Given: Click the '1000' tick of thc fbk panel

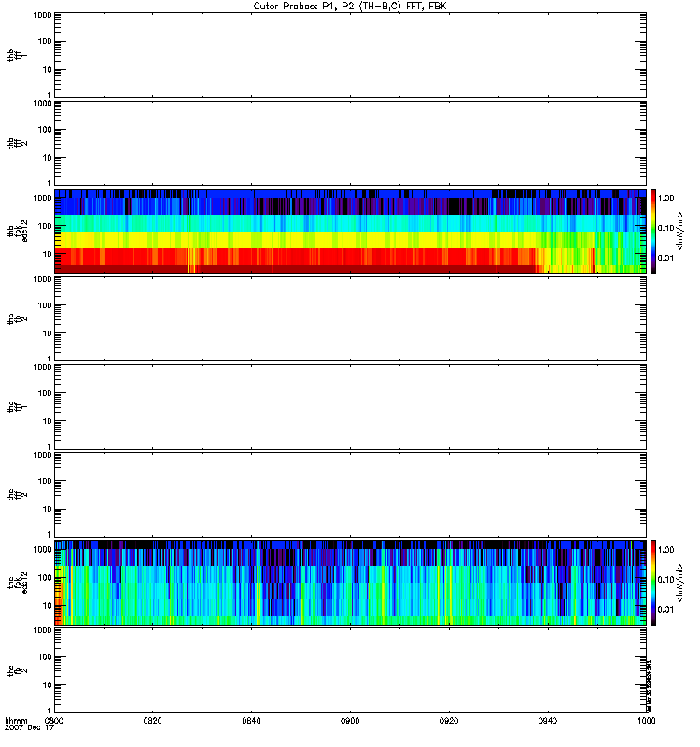Looking at the screenshot, I should point(42,550).
